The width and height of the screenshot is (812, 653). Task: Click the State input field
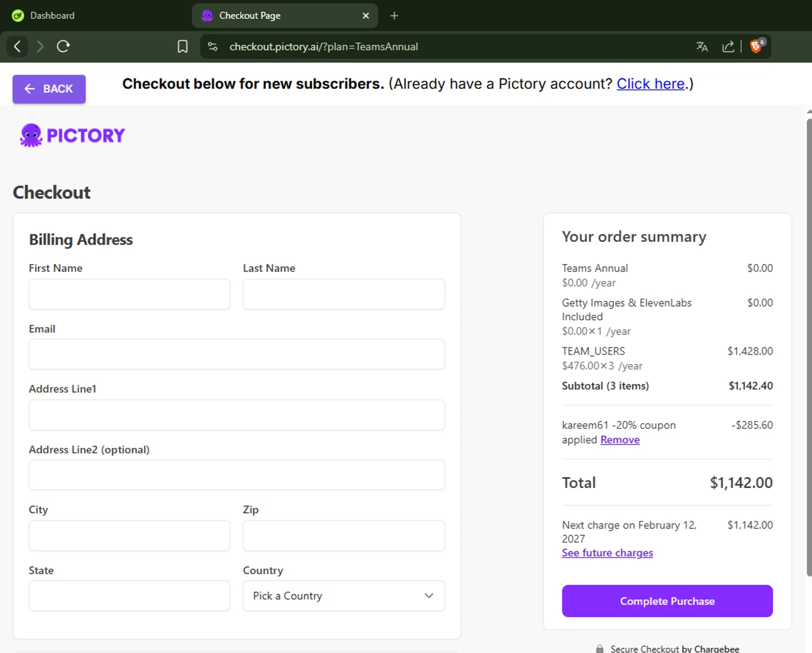click(129, 596)
